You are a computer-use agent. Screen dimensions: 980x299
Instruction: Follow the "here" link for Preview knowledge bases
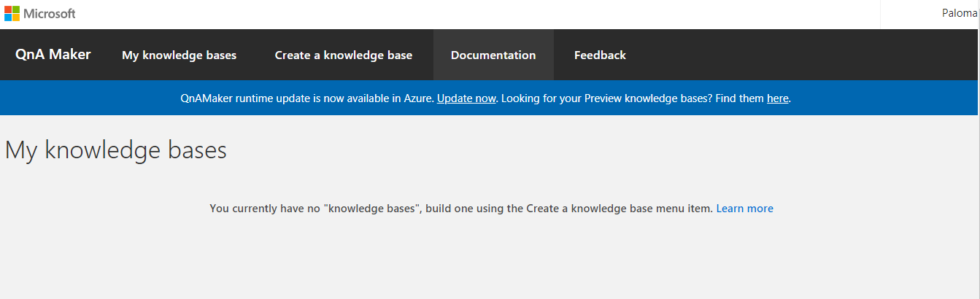click(777, 98)
